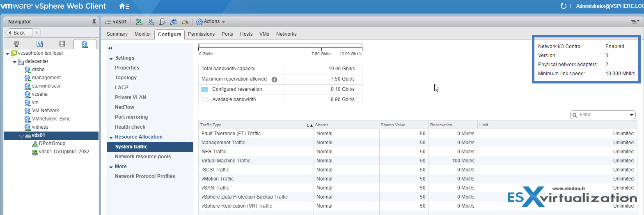Open NetFlow settings

pyautogui.click(x=124, y=107)
